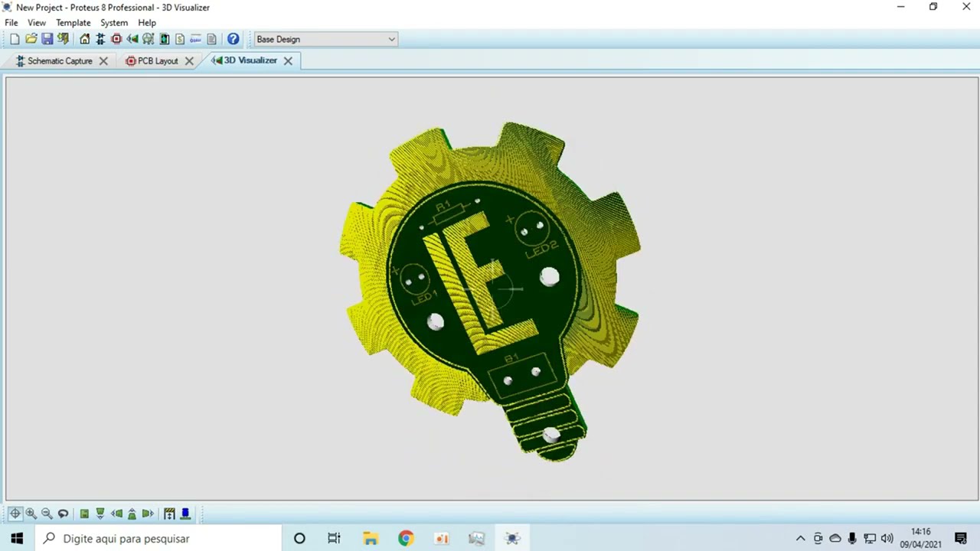
Task: Close the Schematic Capture tab
Action: point(103,61)
